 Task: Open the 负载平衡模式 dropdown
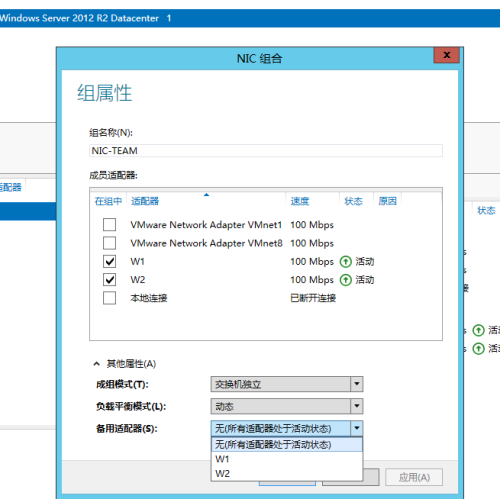coord(287,406)
